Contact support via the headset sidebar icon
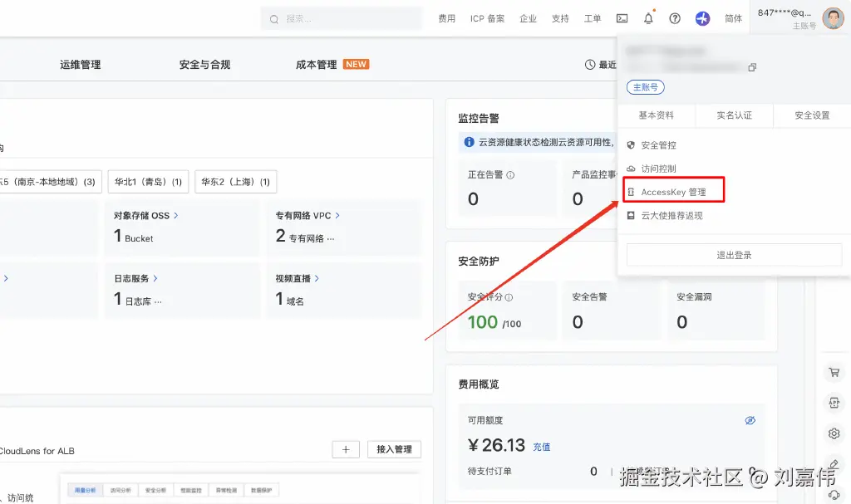 tap(834, 493)
